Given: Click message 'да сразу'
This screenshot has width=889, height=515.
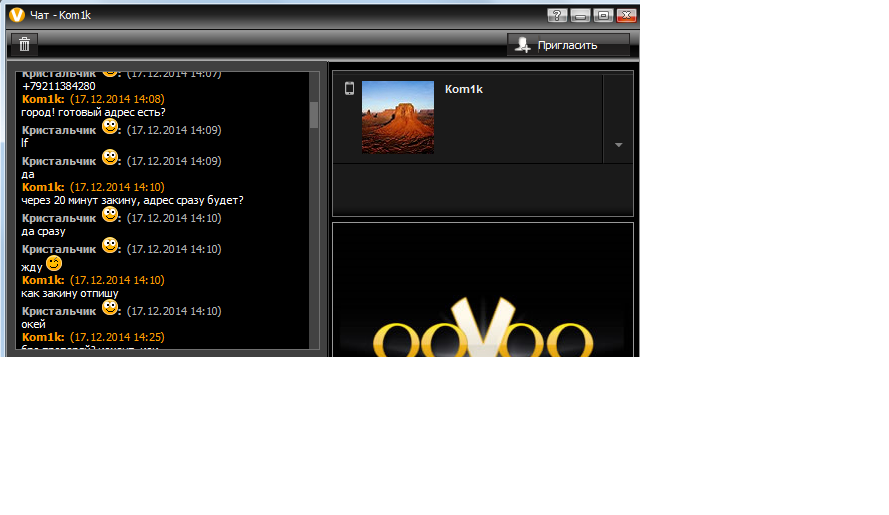Looking at the screenshot, I should [x=44, y=231].
